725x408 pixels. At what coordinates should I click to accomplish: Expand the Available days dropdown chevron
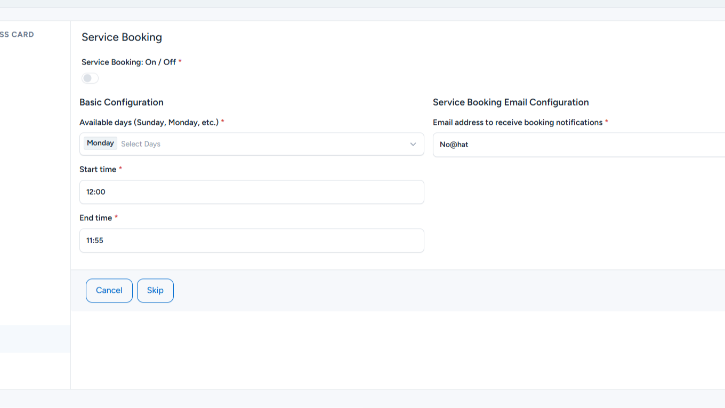point(413,144)
